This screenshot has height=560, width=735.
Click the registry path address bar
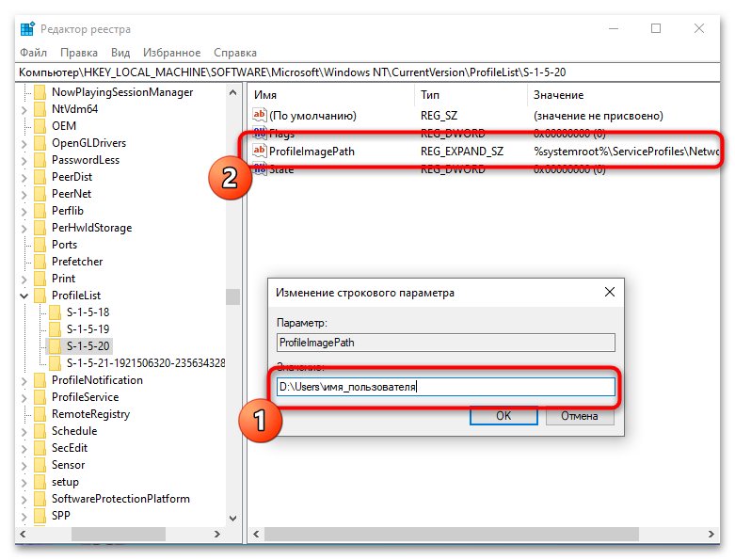click(x=367, y=72)
